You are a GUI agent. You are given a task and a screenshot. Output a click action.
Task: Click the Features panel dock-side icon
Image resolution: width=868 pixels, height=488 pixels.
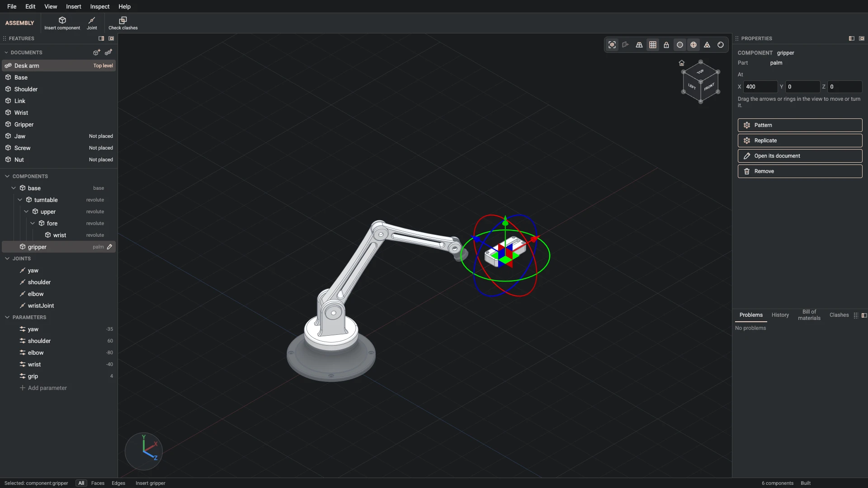click(101, 38)
